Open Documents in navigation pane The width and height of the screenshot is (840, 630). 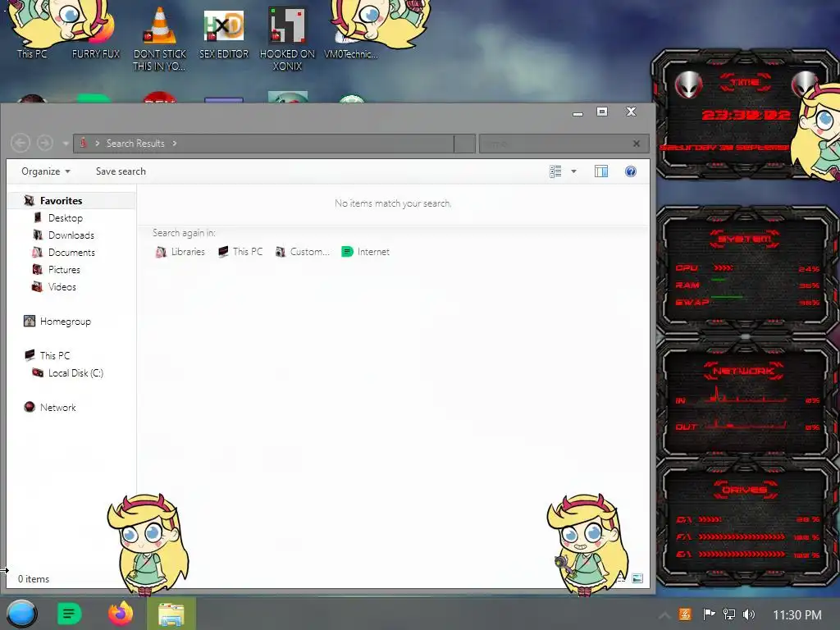[71, 253]
